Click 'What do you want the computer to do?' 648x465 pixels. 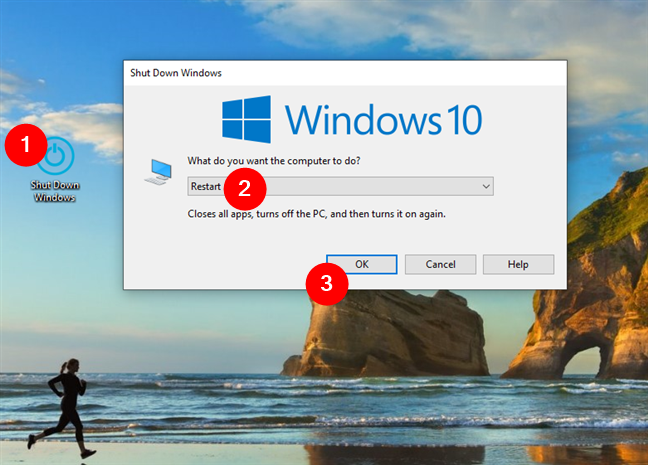pyautogui.click(x=274, y=161)
